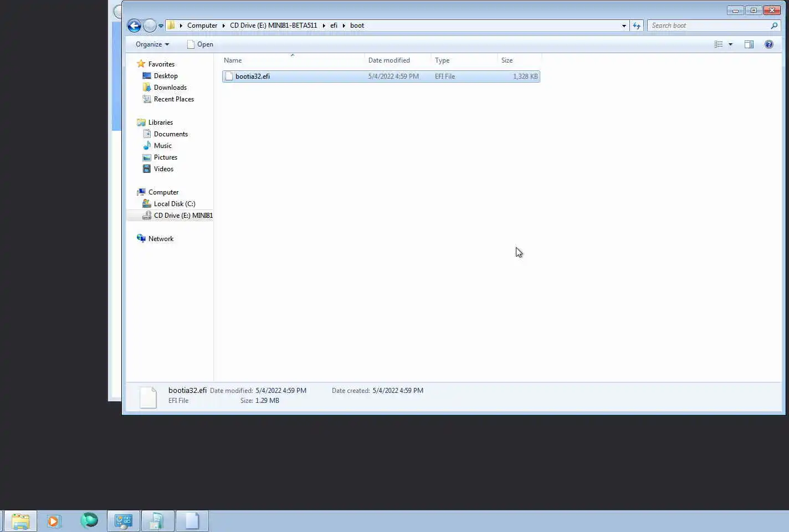Open Desktop under Favorites

tap(166, 76)
